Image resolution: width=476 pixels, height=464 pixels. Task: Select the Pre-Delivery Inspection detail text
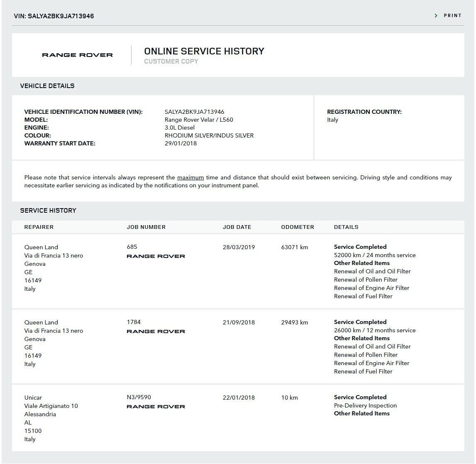tap(365, 405)
